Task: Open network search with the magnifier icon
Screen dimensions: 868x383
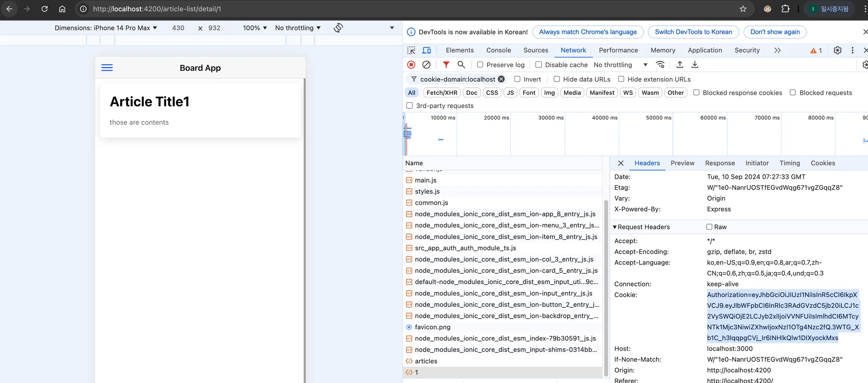Action: [461, 65]
